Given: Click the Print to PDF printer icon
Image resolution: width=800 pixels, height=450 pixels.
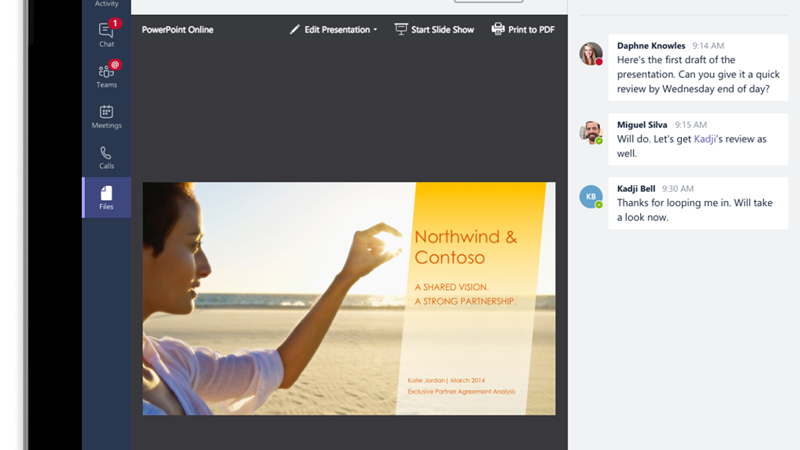Looking at the screenshot, I should pos(498,30).
